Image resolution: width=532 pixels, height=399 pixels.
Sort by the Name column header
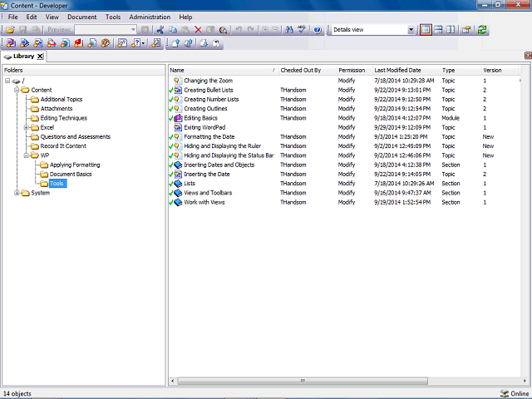(224, 70)
